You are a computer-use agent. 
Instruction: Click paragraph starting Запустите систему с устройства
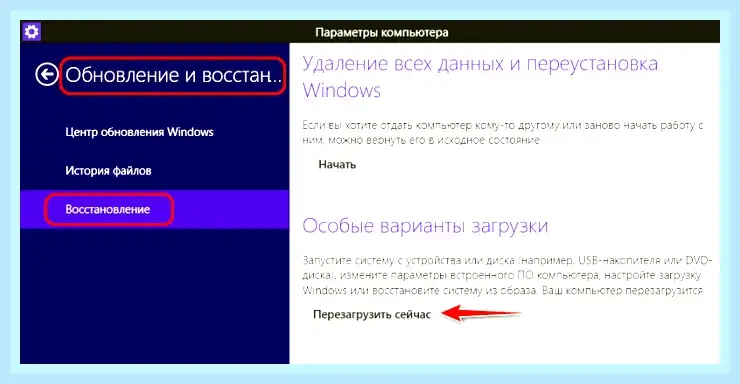(x=507, y=275)
